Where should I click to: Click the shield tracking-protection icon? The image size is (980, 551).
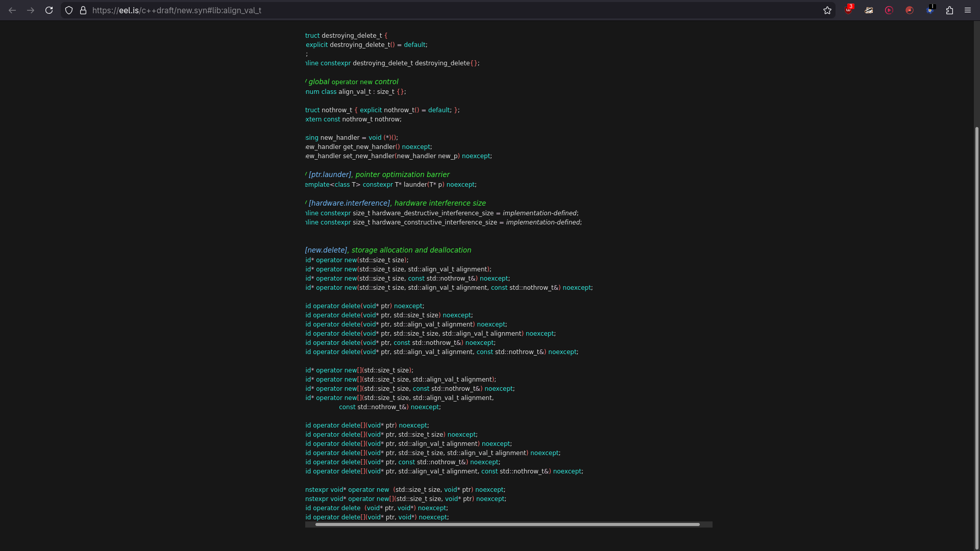69,10
